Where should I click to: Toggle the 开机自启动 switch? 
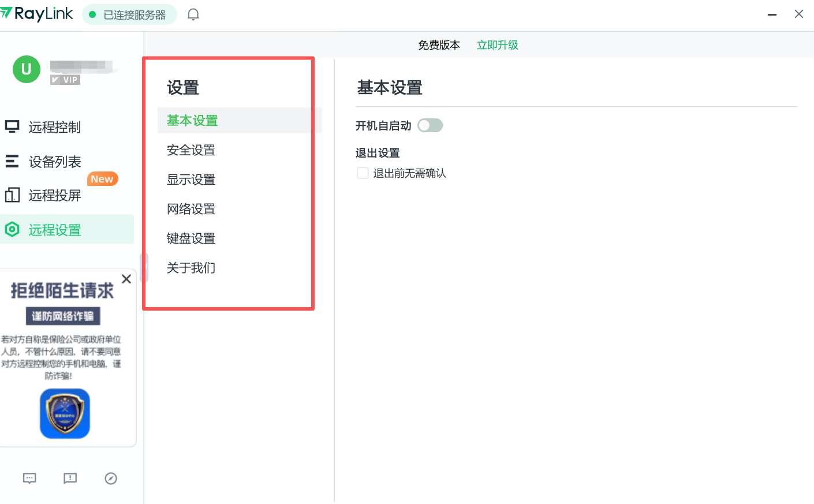(430, 125)
